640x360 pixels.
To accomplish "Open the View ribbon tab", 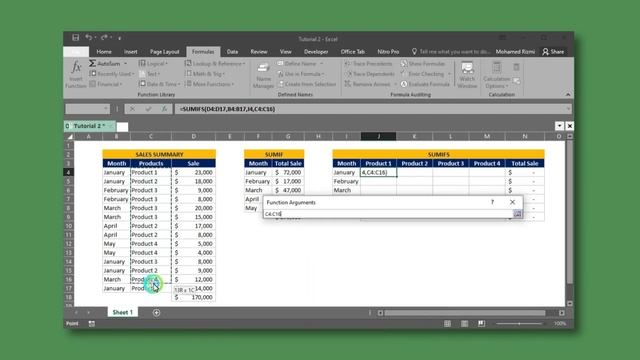I will coord(286,52).
